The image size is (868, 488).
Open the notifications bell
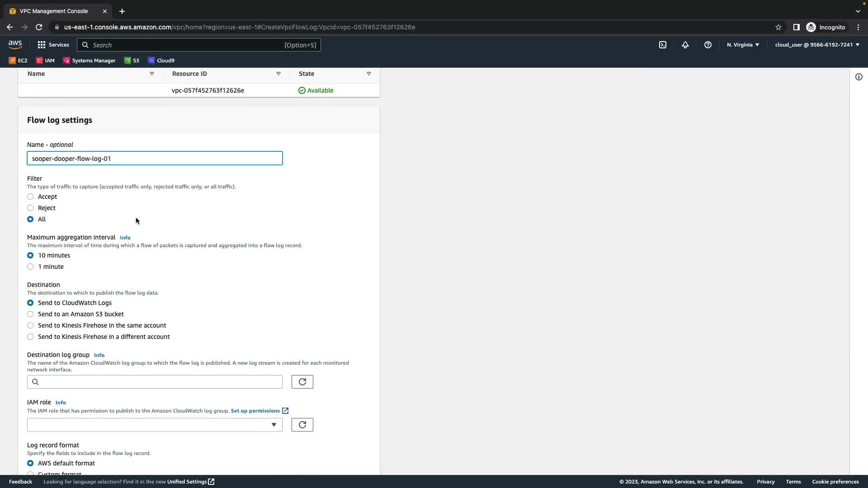pos(685,45)
